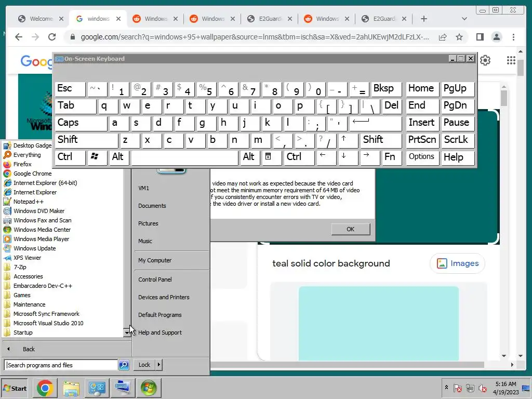Image resolution: width=532 pixels, height=399 pixels.
Task: Open the Lock button arrow options
Action: pyautogui.click(x=159, y=365)
